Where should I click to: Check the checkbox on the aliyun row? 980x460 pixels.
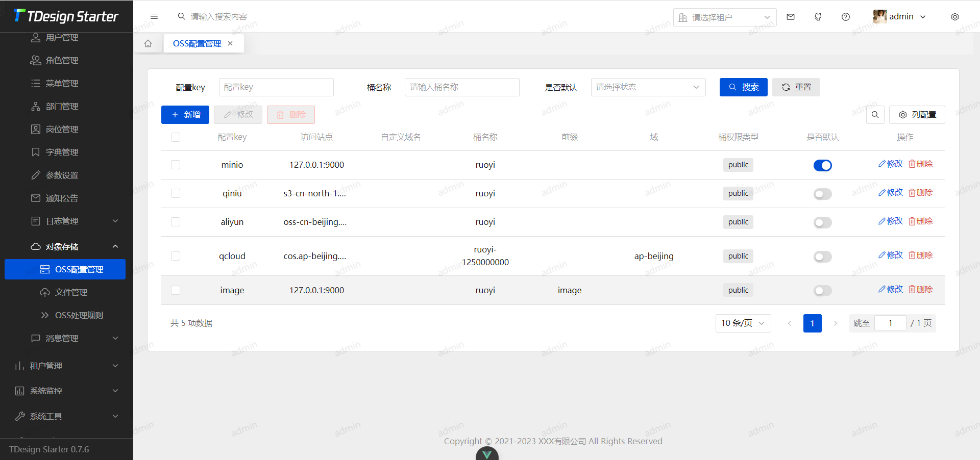[175, 222]
